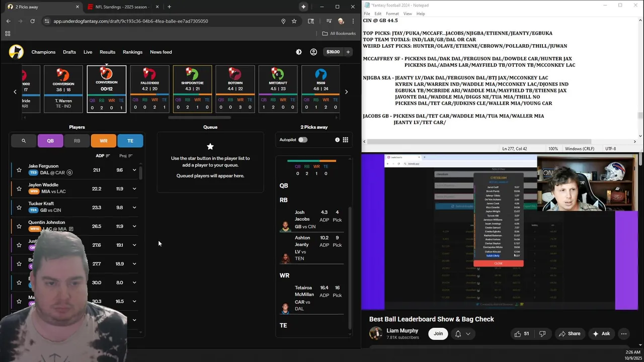Open All Bookmarks folder
The height and width of the screenshot is (362, 644).
pos(339,34)
